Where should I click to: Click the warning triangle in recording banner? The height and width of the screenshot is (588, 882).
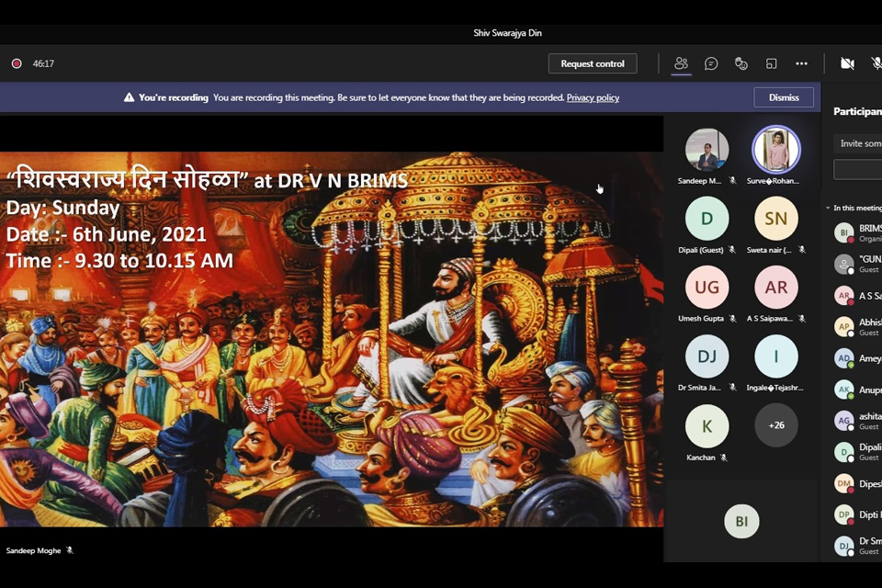[129, 97]
